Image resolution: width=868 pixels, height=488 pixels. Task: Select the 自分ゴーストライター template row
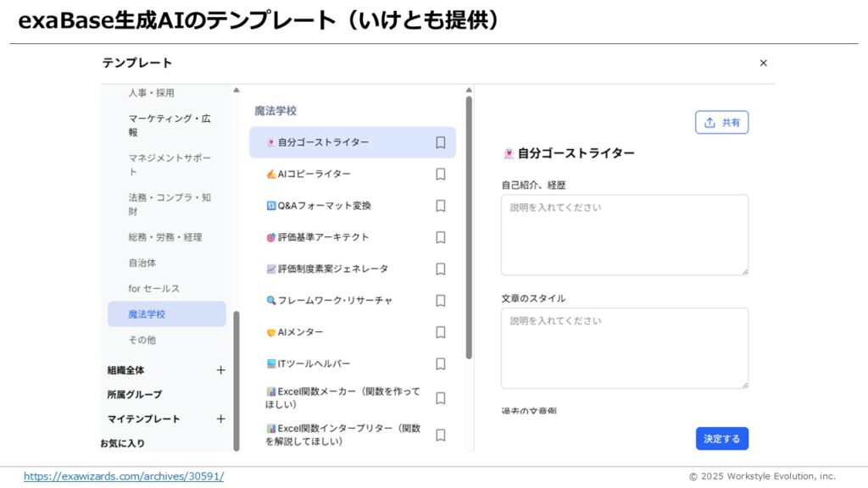coord(353,142)
